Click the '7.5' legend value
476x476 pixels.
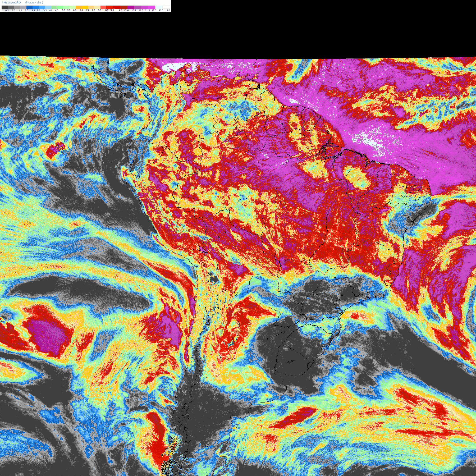94,10
